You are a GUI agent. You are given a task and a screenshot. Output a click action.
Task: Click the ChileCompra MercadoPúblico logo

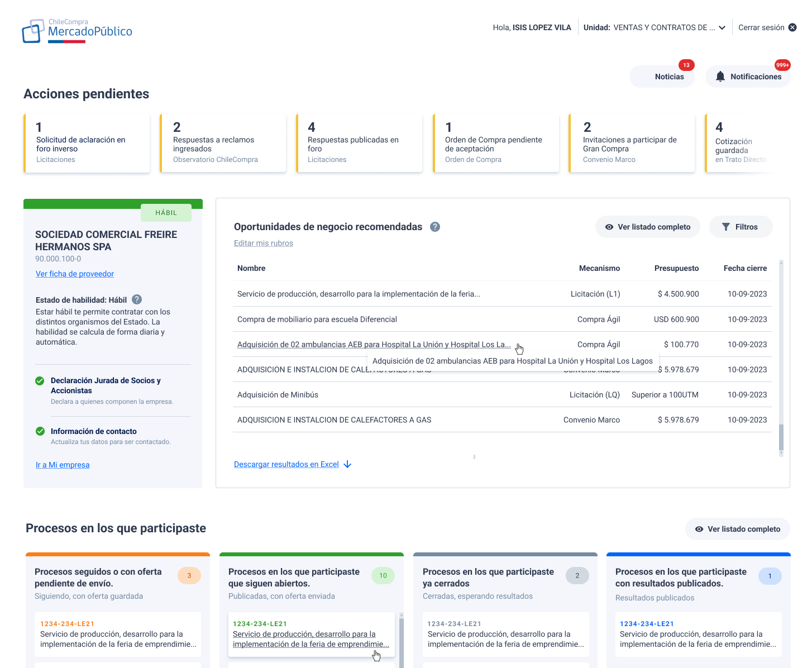tap(77, 30)
